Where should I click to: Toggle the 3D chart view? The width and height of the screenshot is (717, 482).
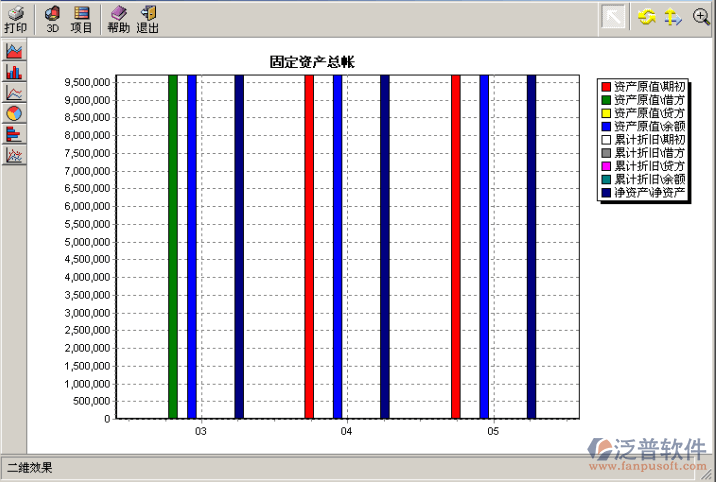pyautogui.click(x=53, y=18)
